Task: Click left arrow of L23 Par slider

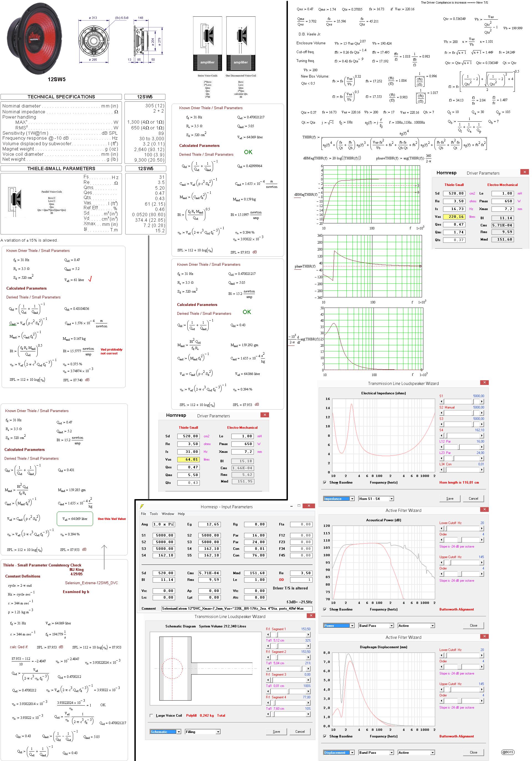Action: pos(441,458)
